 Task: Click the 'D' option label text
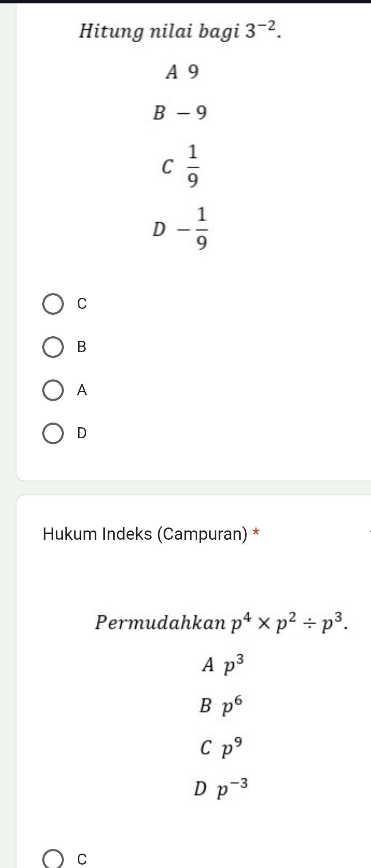tap(82, 433)
